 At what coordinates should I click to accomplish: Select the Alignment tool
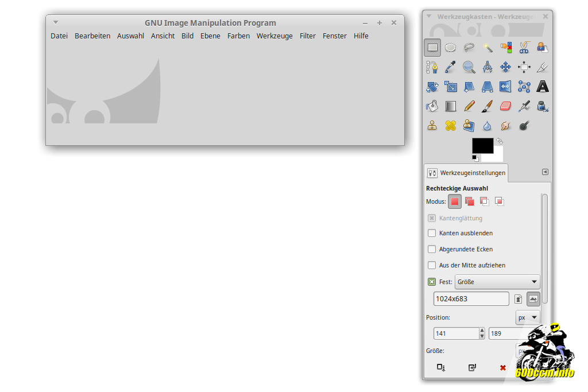[x=524, y=67]
